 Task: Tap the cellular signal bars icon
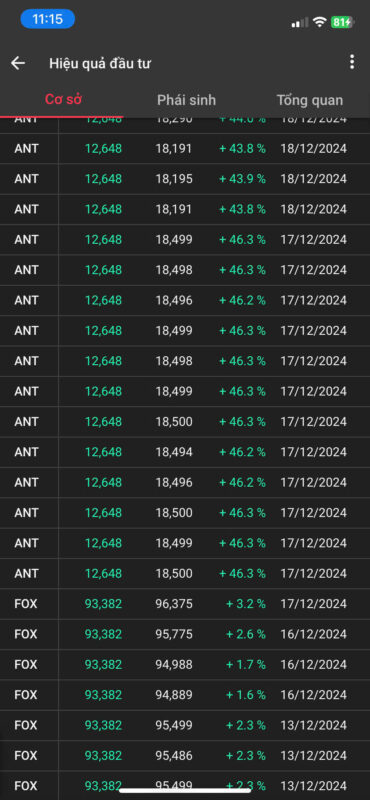point(300,22)
